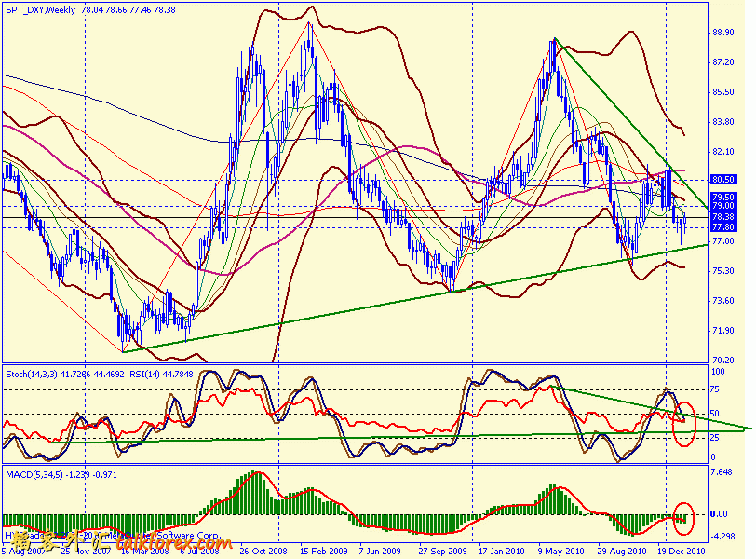The width and height of the screenshot is (756, 559).
Task: Click the -4.298 MACD axis value
Action: (722, 537)
